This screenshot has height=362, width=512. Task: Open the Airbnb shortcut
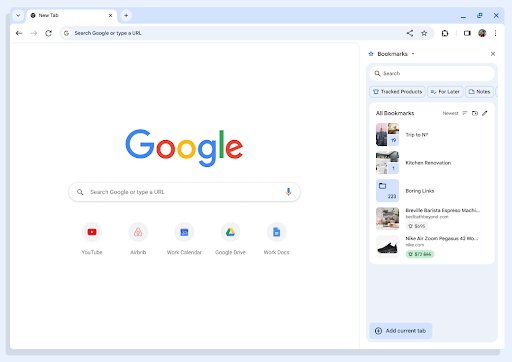pos(138,238)
